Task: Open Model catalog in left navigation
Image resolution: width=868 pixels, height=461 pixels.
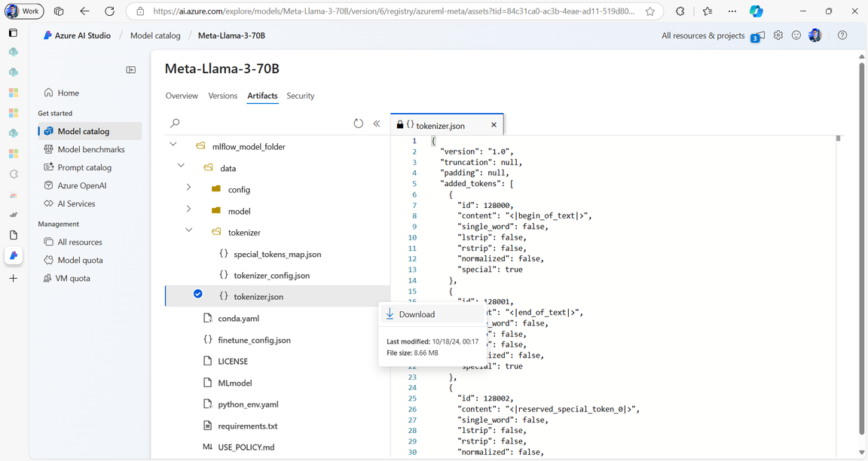Action: point(90,131)
